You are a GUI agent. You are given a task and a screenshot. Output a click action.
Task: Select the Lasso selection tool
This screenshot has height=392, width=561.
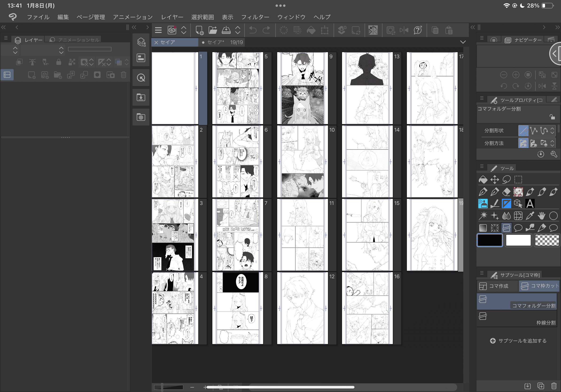506,180
